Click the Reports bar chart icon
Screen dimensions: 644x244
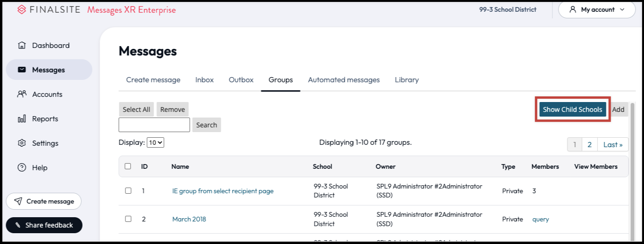(22, 119)
